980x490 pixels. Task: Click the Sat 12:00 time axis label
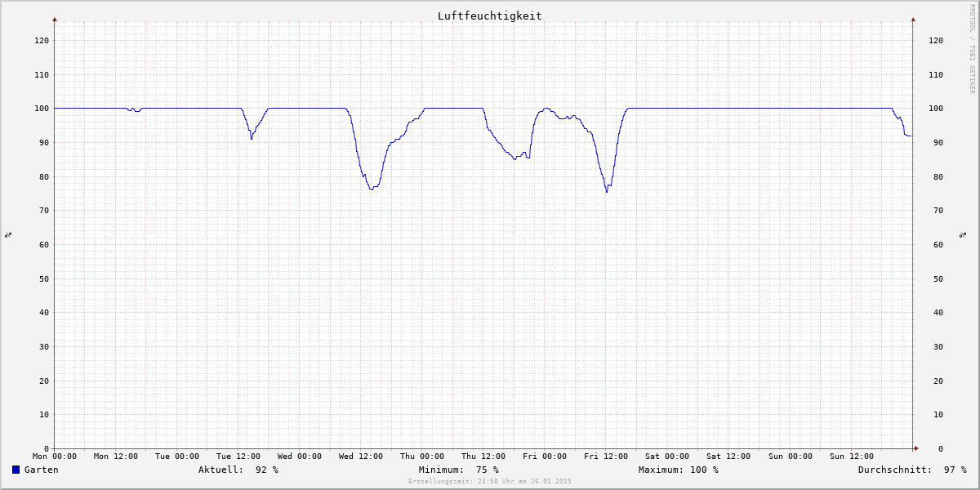click(x=728, y=457)
